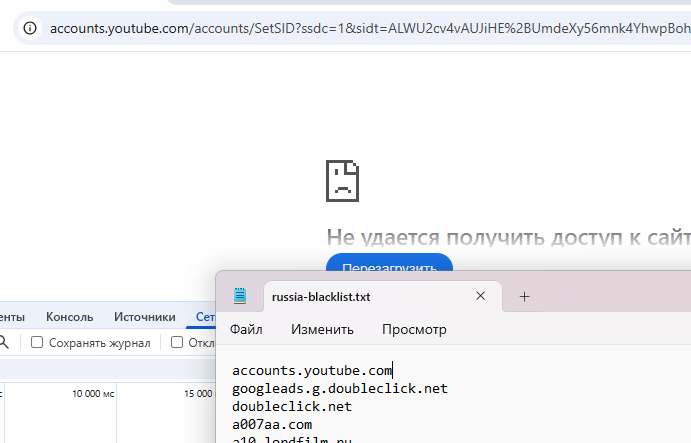Click the sad page error icon
The width and height of the screenshot is (691, 443).
[342, 181]
